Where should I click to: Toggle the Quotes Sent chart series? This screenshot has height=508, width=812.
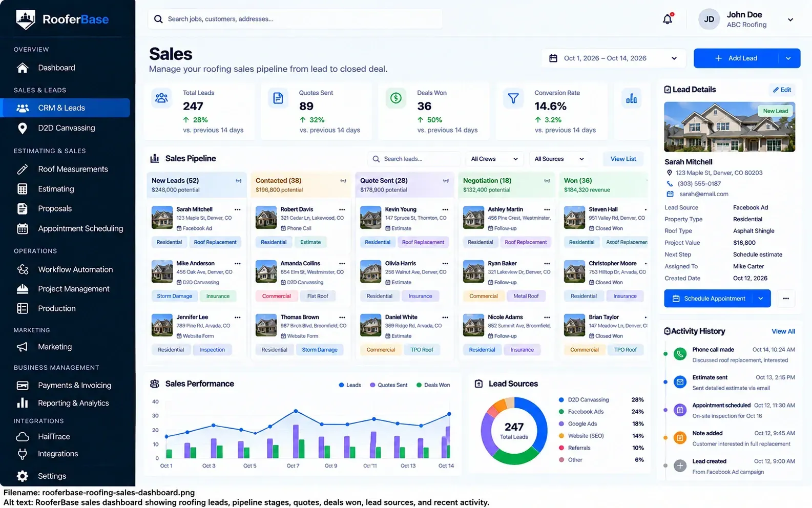pyautogui.click(x=389, y=385)
